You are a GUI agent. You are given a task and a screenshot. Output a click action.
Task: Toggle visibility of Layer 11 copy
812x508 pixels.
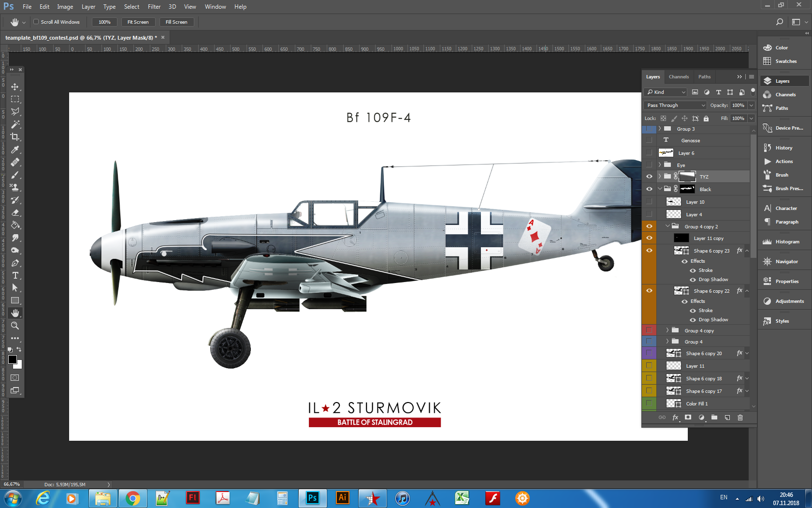[x=649, y=238]
